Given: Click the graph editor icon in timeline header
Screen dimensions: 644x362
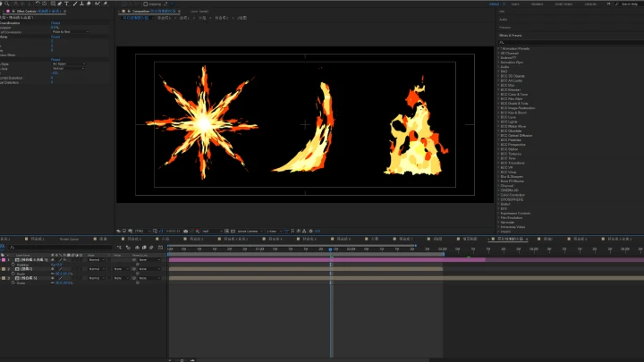Looking at the screenshot, I should tap(160, 248).
